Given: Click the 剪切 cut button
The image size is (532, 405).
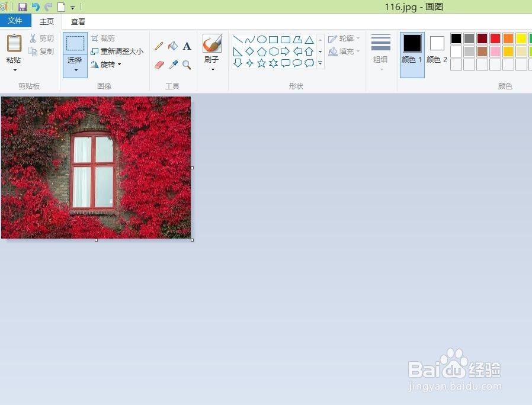Looking at the screenshot, I should pyautogui.click(x=41, y=38).
